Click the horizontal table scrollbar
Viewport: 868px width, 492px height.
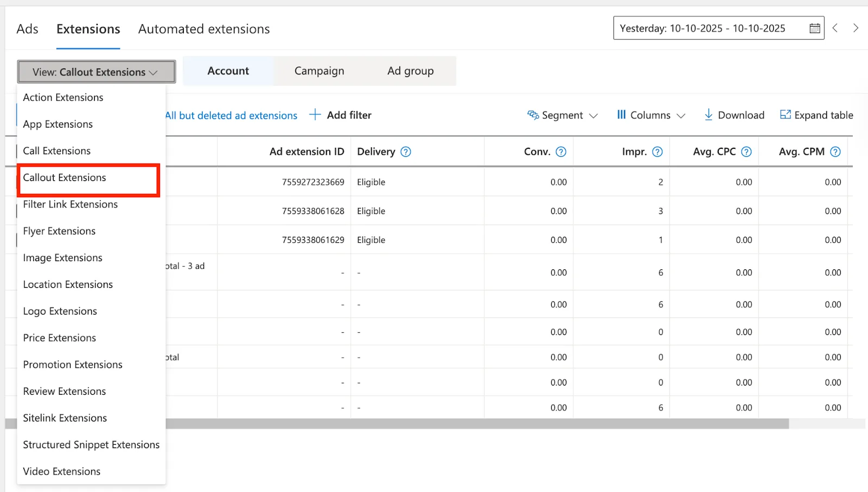click(477, 424)
